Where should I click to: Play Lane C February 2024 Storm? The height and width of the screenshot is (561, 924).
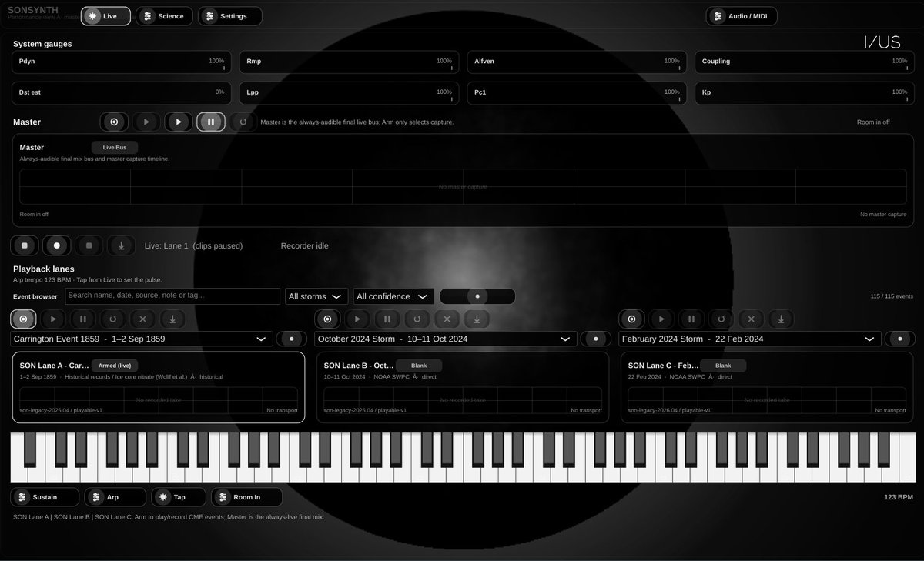click(x=661, y=319)
